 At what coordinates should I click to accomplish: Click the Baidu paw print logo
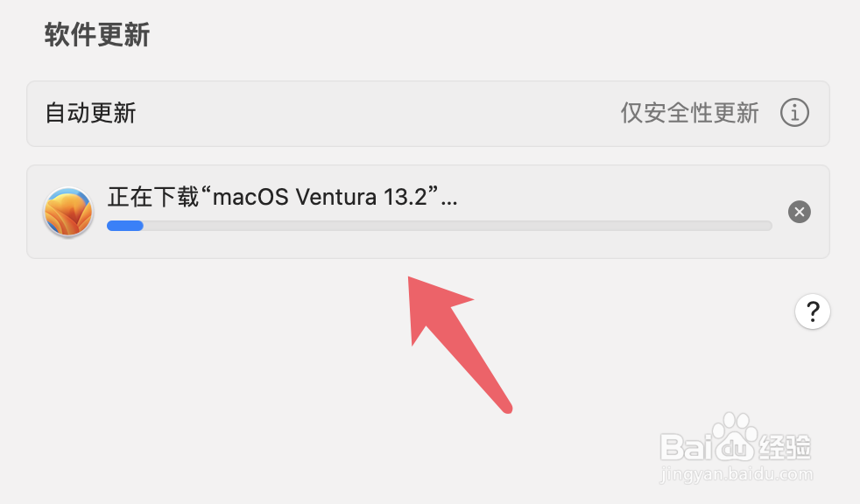[x=735, y=436]
